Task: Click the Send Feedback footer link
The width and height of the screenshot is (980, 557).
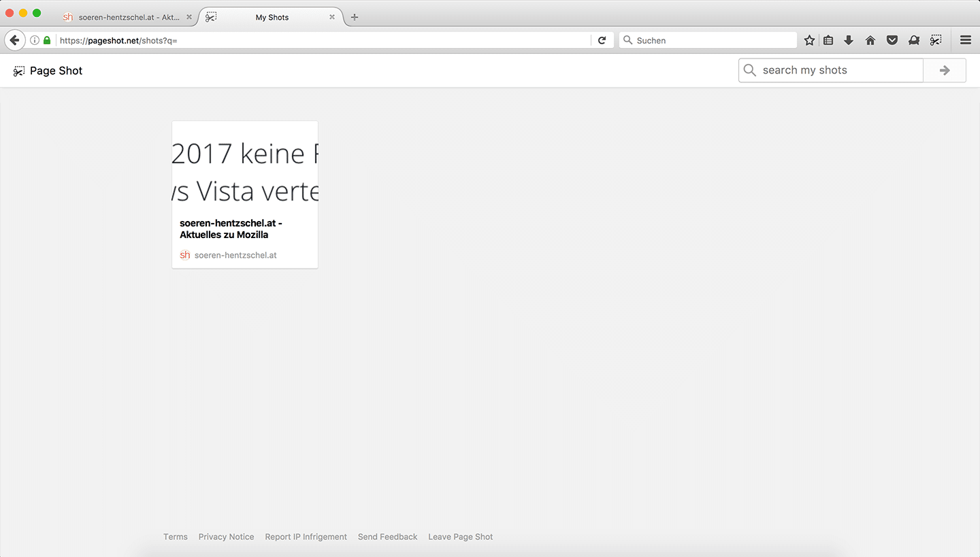Action: [x=388, y=537]
